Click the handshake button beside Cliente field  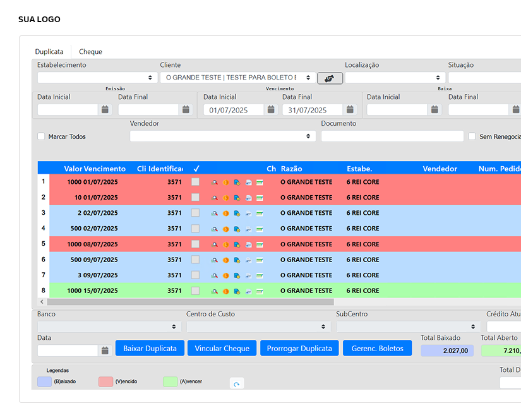[x=330, y=78]
